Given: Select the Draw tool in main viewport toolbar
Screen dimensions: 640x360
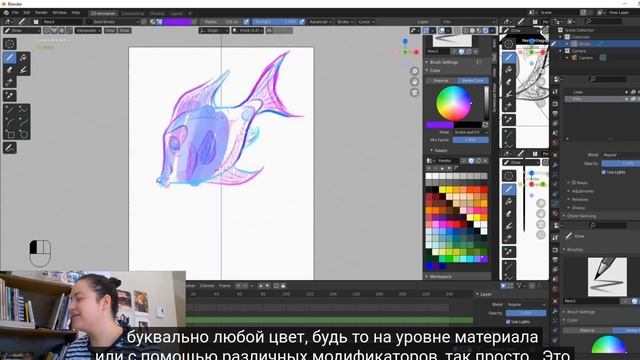Looking at the screenshot, I should coord(10,58).
